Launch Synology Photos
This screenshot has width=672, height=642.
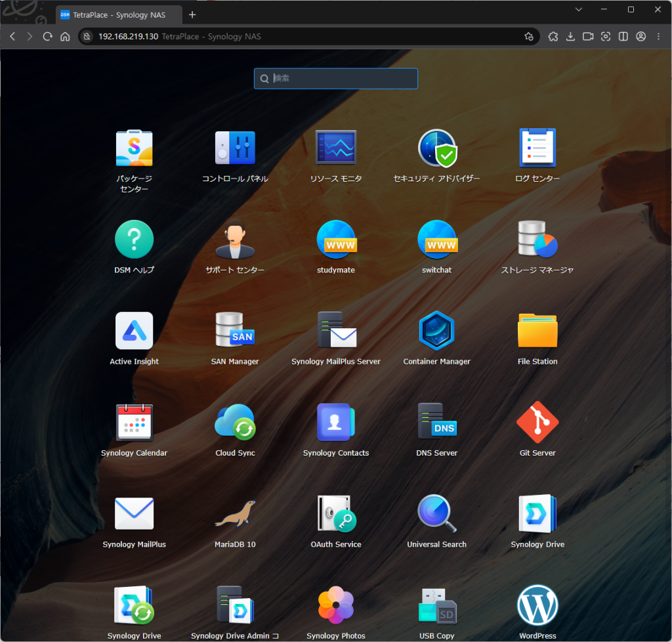(336, 605)
